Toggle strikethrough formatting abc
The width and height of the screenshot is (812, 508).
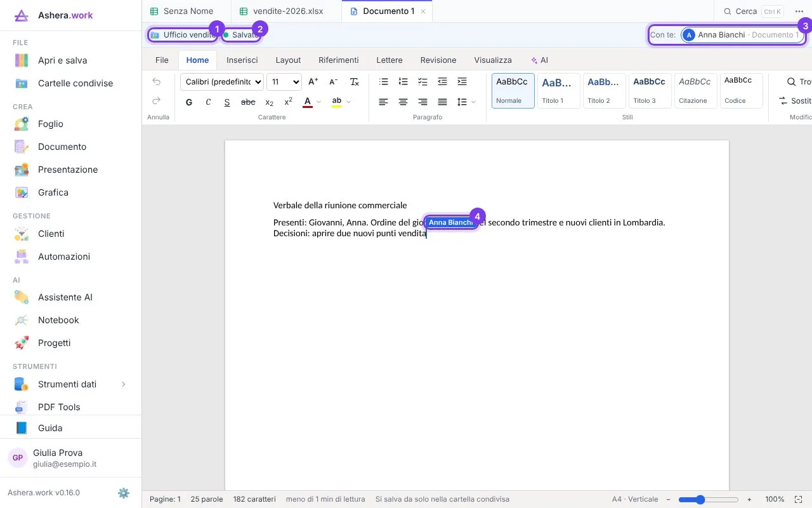point(249,102)
